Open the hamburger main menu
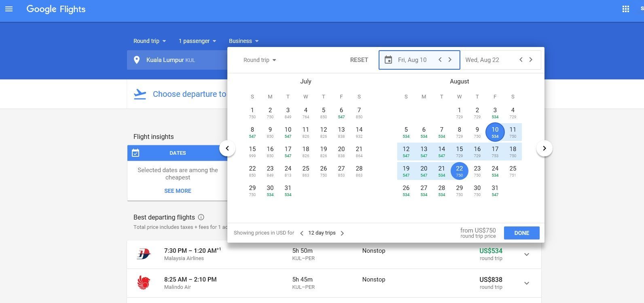This screenshot has width=644, height=303. point(9,9)
